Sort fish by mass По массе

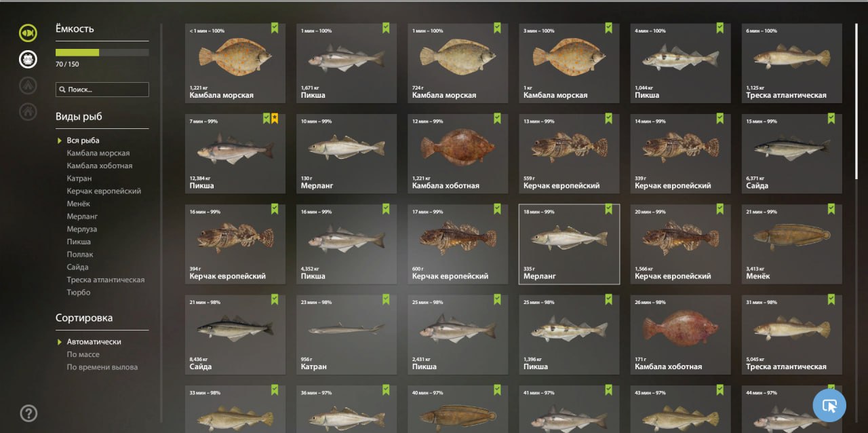click(83, 354)
